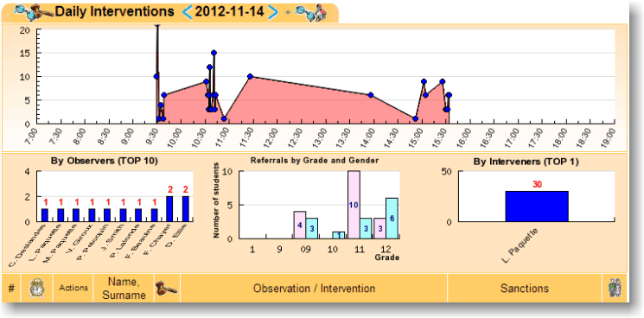The height and width of the screenshot is (318, 644).
Task: Click the grade 11 cyan bar labeled 3
Action: point(366,228)
